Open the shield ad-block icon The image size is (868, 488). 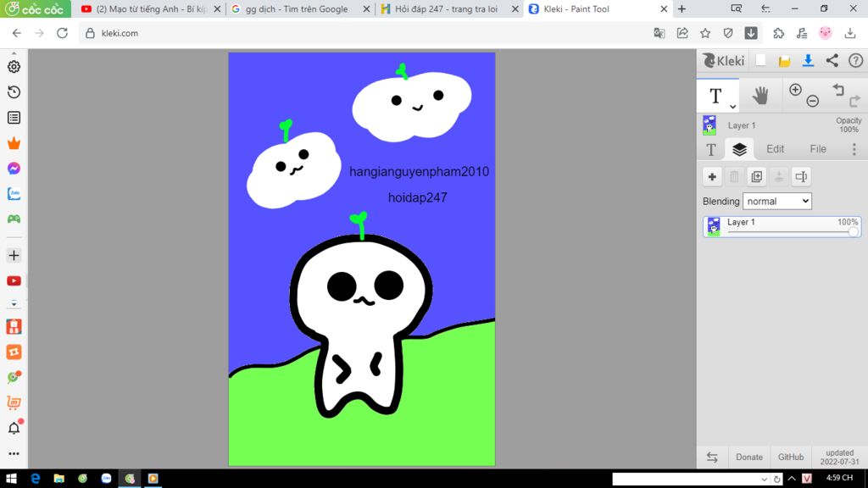(x=728, y=33)
